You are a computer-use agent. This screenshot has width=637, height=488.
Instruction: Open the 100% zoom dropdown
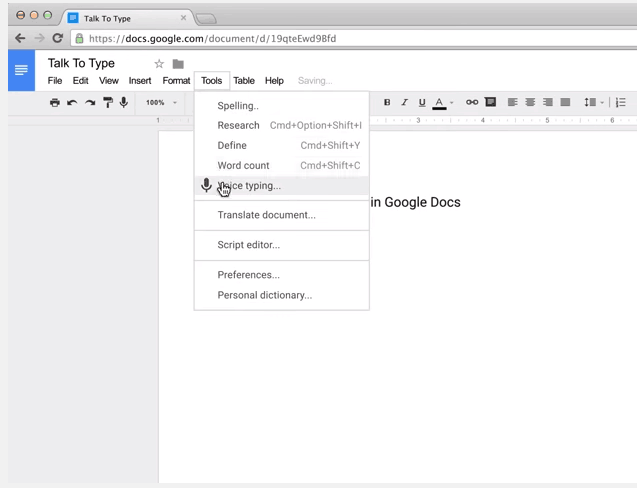point(160,102)
